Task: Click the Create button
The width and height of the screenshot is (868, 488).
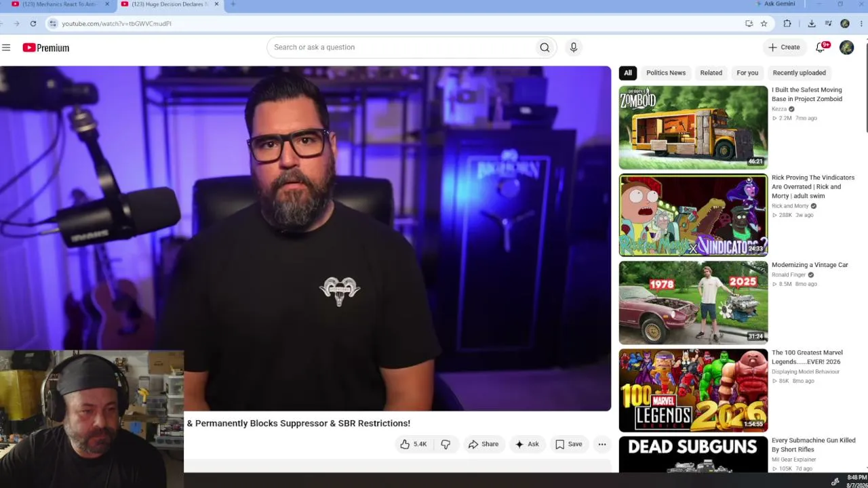Action: [x=784, y=47]
